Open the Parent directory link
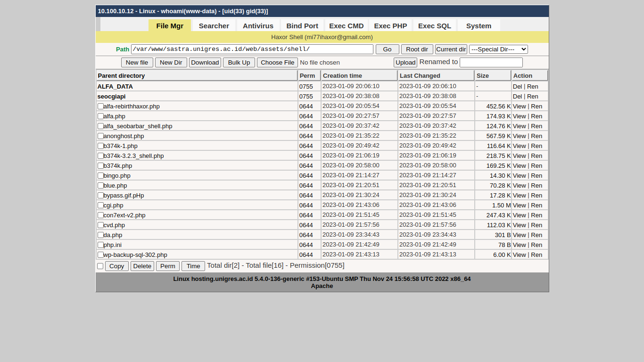 (121, 76)
